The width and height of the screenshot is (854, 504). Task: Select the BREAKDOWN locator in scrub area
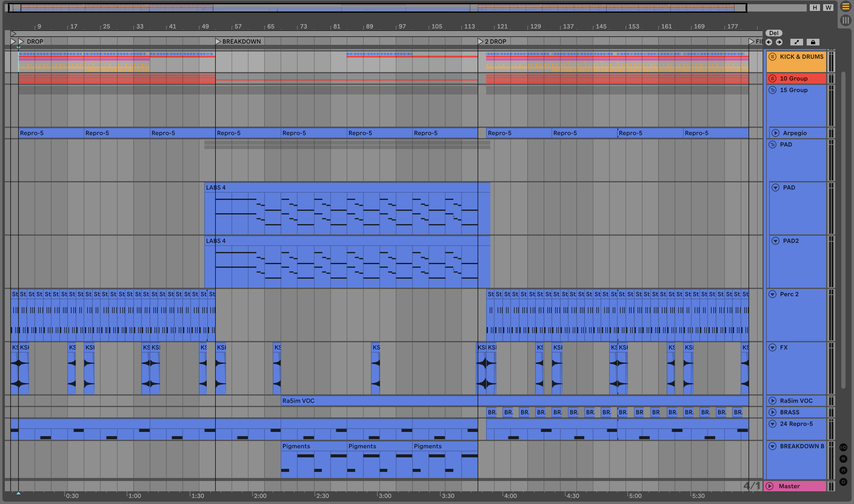218,41
